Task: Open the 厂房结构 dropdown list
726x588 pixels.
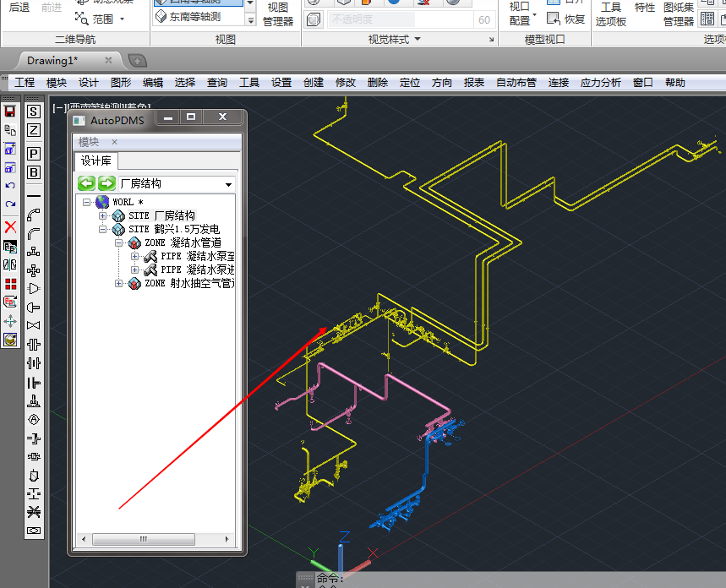Action: point(228,184)
